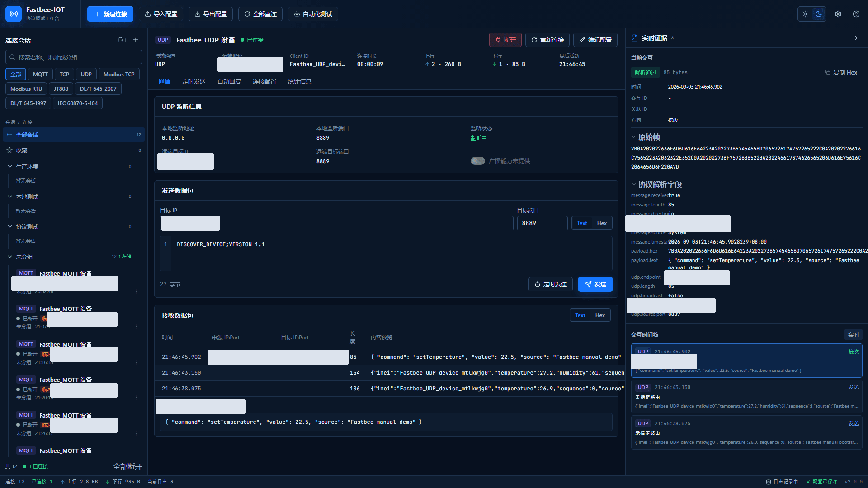Switch to dark theme moon icon

click(819, 14)
